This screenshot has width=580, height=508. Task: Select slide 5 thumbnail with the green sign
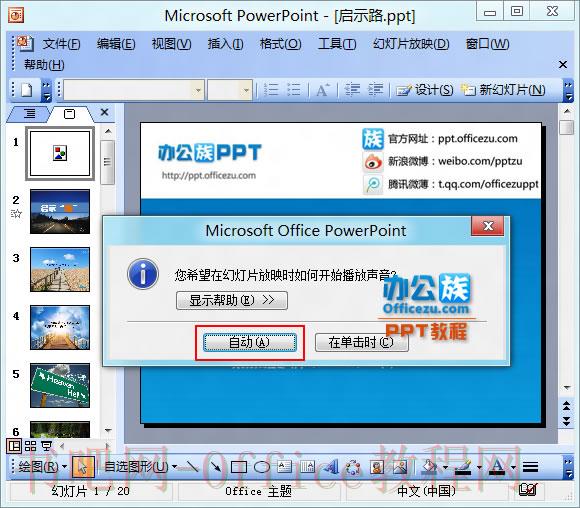[x=60, y=386]
